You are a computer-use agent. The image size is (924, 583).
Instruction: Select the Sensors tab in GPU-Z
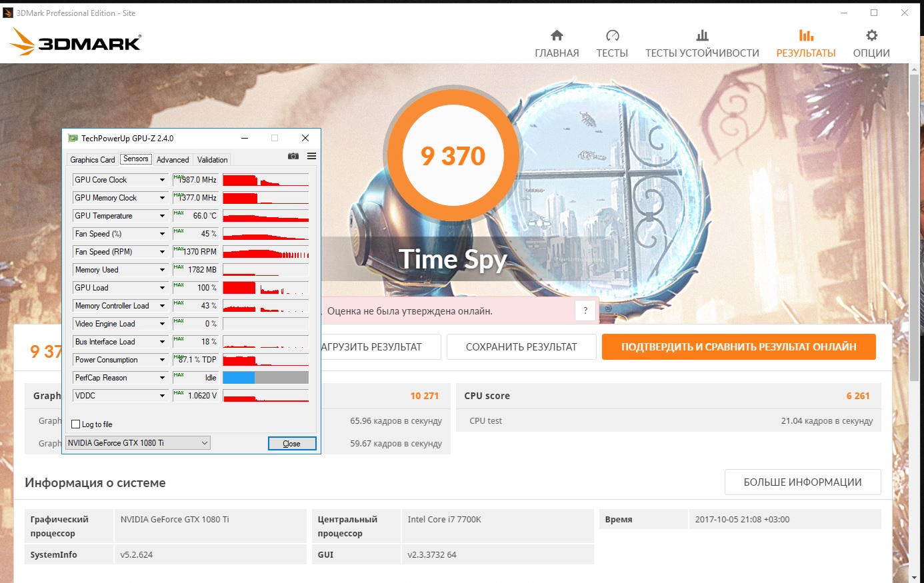tap(136, 159)
